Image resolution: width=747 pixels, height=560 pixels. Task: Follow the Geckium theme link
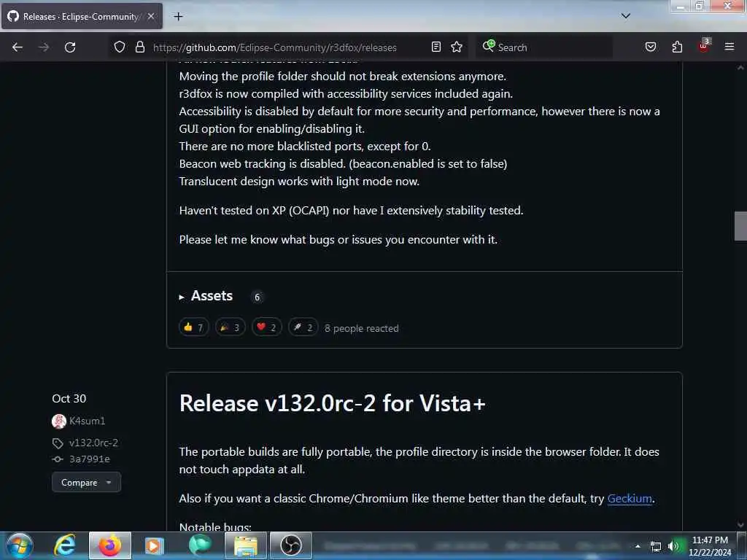630,499
